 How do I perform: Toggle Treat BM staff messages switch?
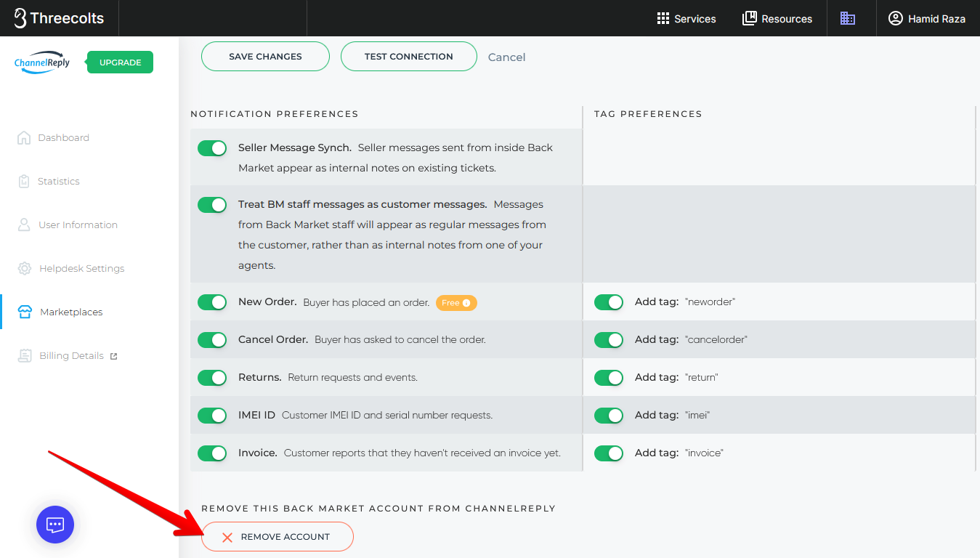pos(212,205)
